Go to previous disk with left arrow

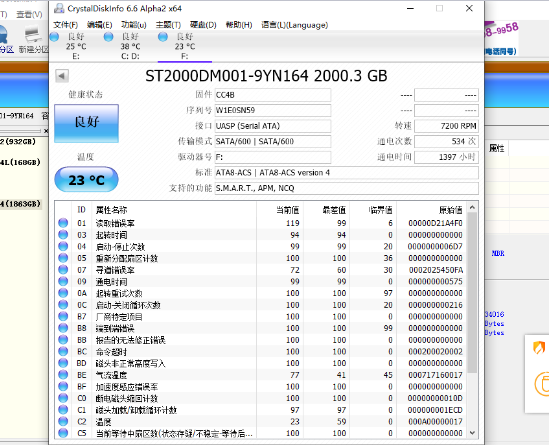coord(62,76)
